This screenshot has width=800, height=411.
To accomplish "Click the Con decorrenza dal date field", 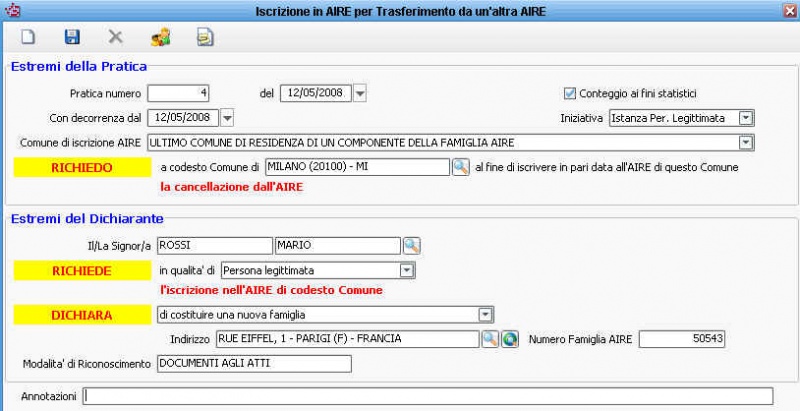I will (x=183, y=118).
